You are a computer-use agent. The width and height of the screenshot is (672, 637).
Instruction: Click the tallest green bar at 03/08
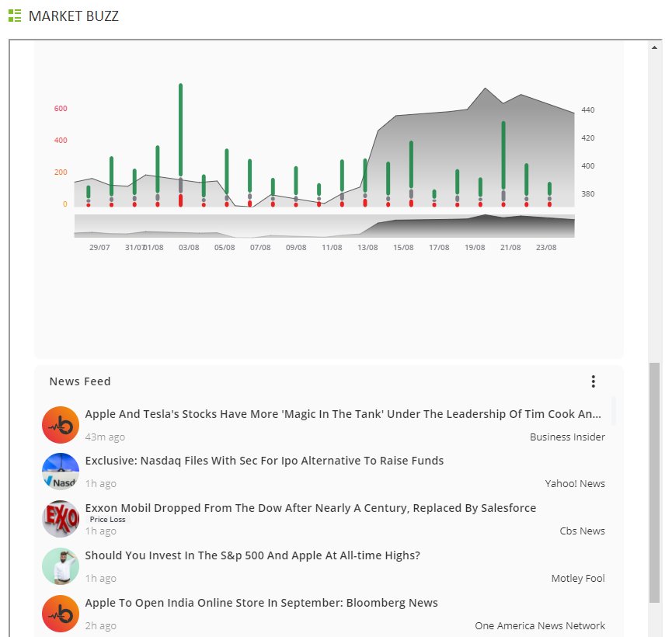pyautogui.click(x=180, y=129)
